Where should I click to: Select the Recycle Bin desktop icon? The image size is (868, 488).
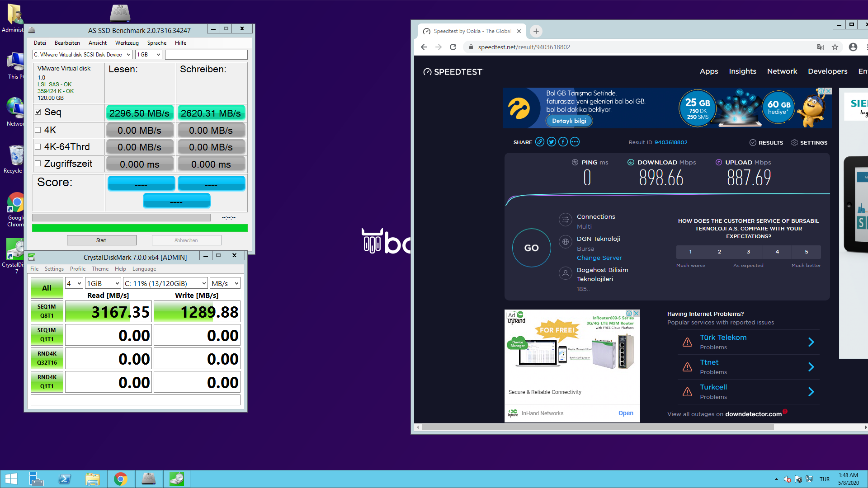15,159
